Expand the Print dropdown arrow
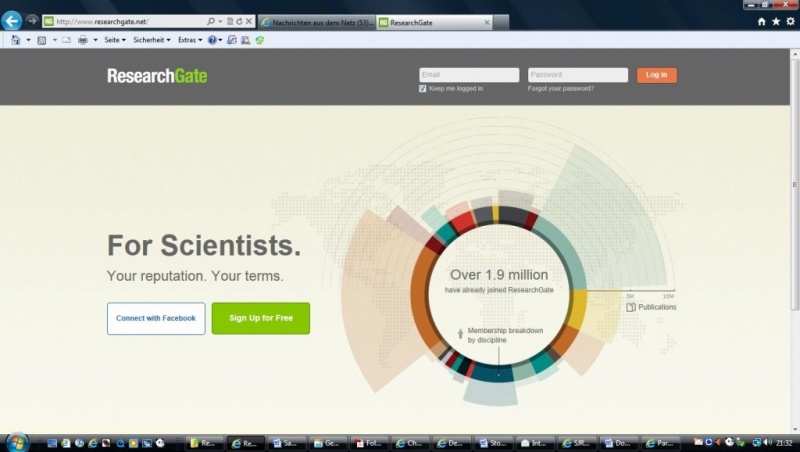Viewport: 800px width, 452px height. (x=95, y=40)
